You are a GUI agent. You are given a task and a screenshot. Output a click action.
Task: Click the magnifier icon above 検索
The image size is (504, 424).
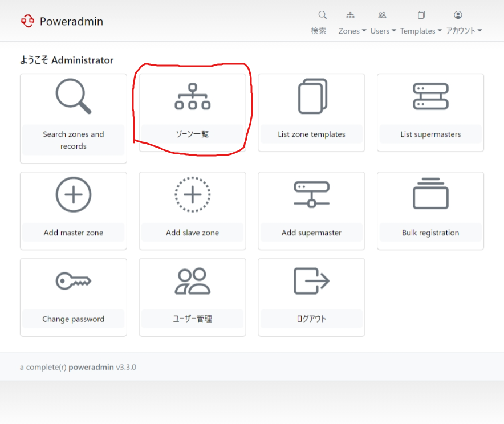click(x=322, y=15)
